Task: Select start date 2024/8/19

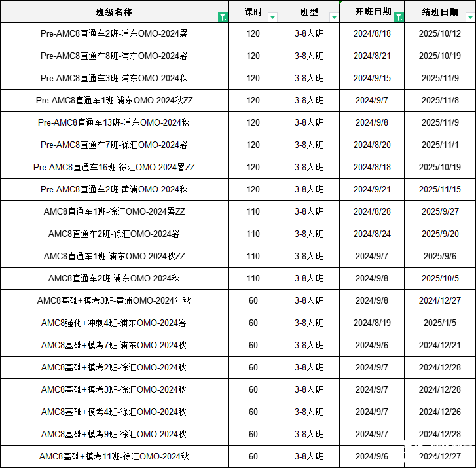Action: 372,323
